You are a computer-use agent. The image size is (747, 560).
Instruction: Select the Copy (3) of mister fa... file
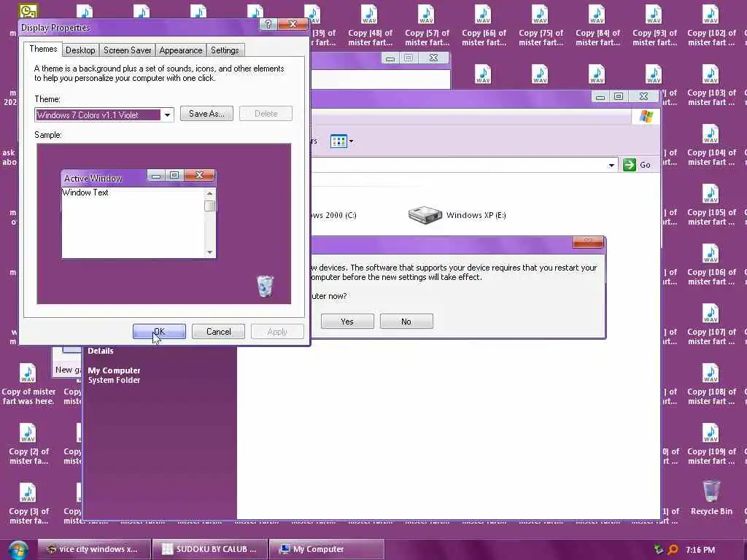[28, 504]
